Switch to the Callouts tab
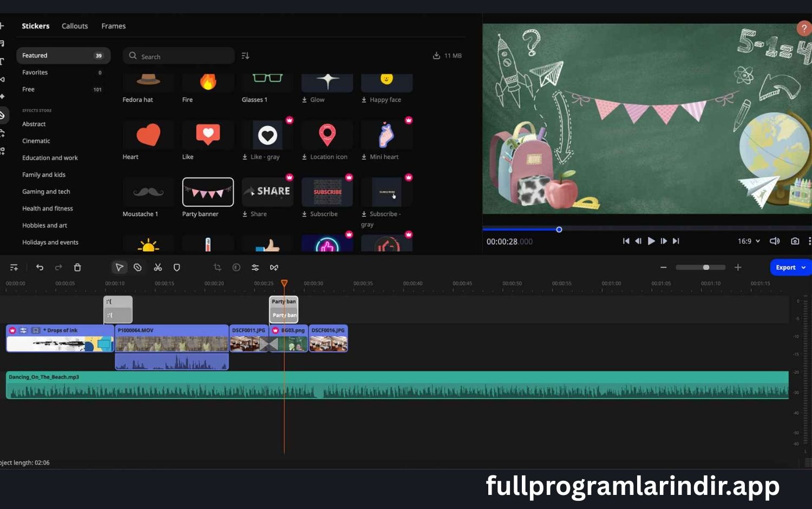The image size is (812, 509). (74, 25)
